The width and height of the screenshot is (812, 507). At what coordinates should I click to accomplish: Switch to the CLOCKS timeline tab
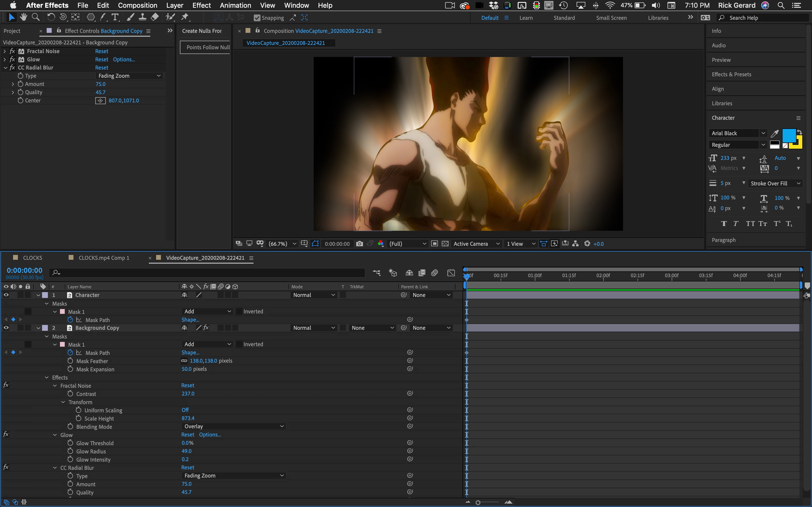[32, 258]
